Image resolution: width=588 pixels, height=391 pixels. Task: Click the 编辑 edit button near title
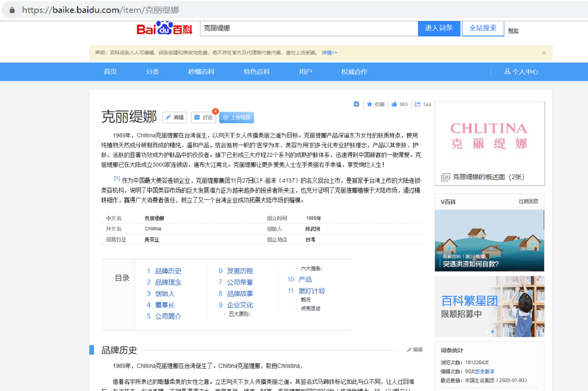coord(175,117)
